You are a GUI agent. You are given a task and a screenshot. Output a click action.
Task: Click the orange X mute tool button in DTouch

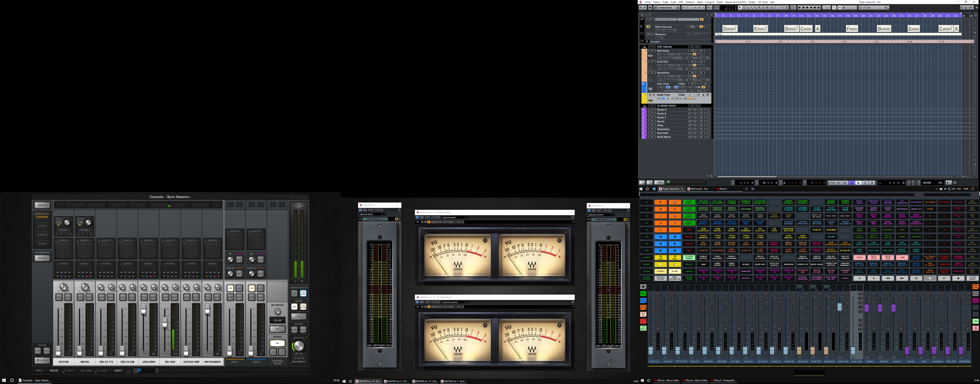click(675, 209)
